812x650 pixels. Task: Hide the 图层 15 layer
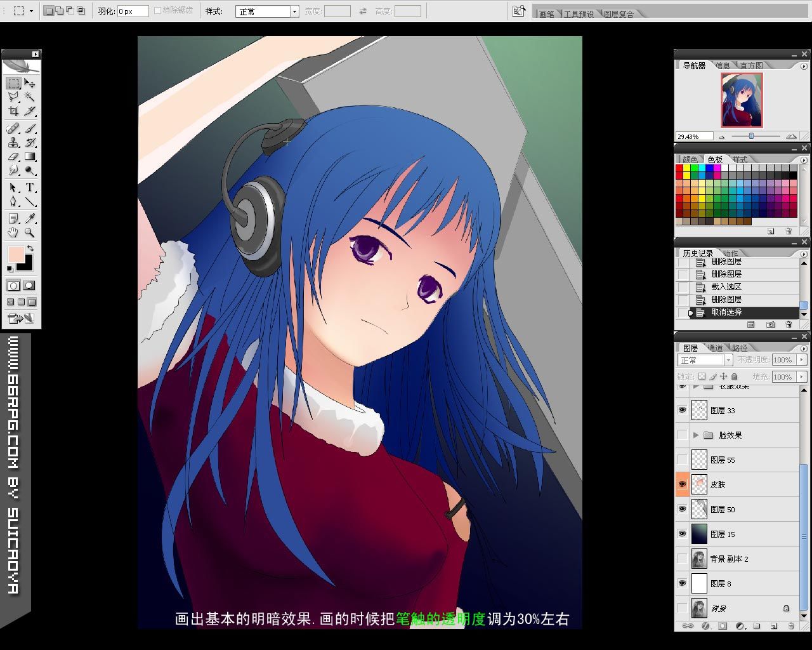682,534
